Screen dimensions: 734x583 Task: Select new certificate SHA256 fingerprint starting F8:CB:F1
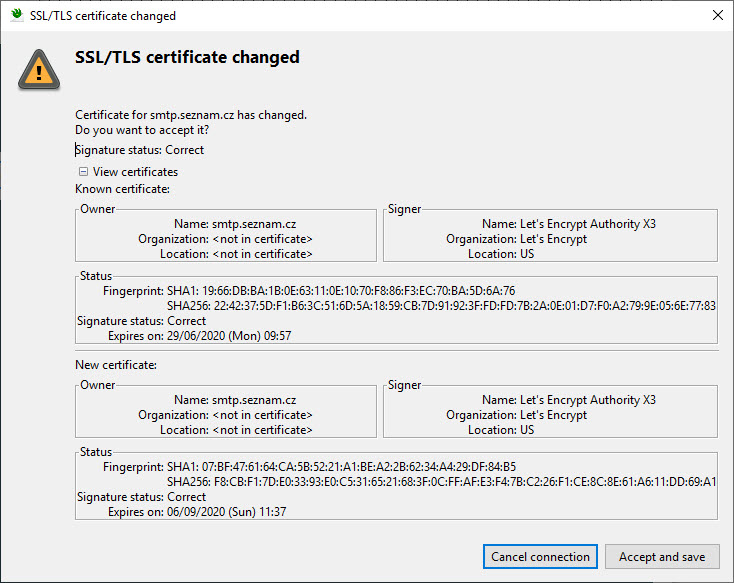(x=441, y=482)
